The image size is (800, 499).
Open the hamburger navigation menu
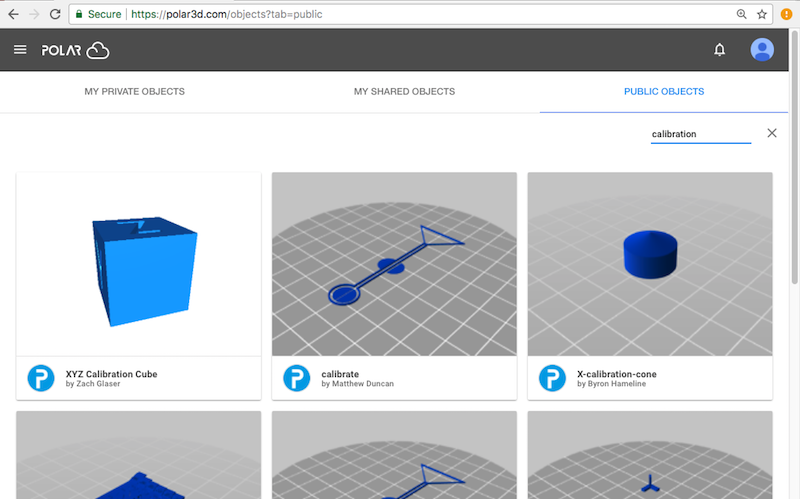[x=20, y=49]
